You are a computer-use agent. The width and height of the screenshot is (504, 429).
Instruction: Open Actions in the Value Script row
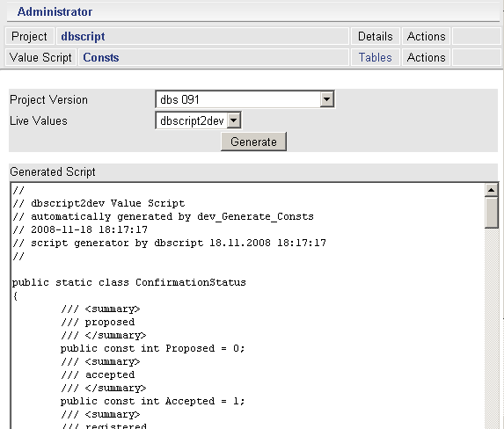click(426, 57)
